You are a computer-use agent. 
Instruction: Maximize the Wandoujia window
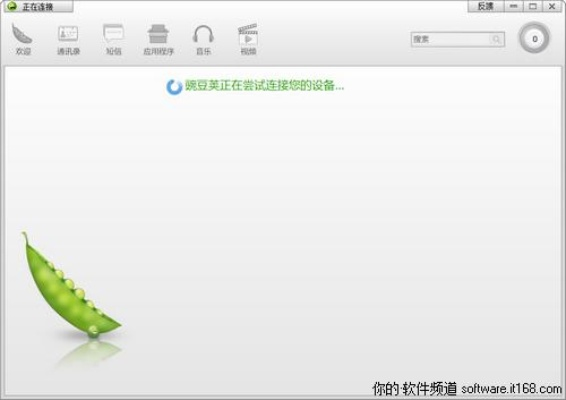[x=532, y=6]
